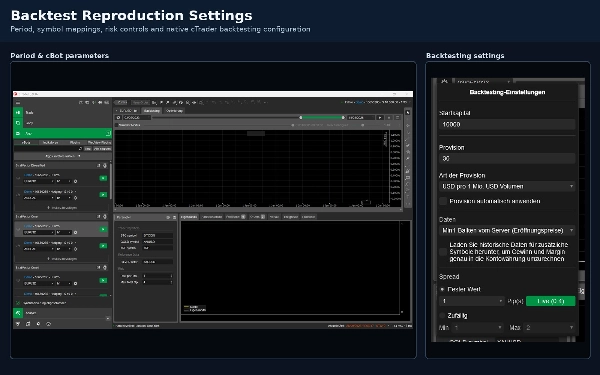This screenshot has height=375, width=600.
Task: Click the leftmost icon in cTrader's bottom-left icon row
Action: coord(18,324)
